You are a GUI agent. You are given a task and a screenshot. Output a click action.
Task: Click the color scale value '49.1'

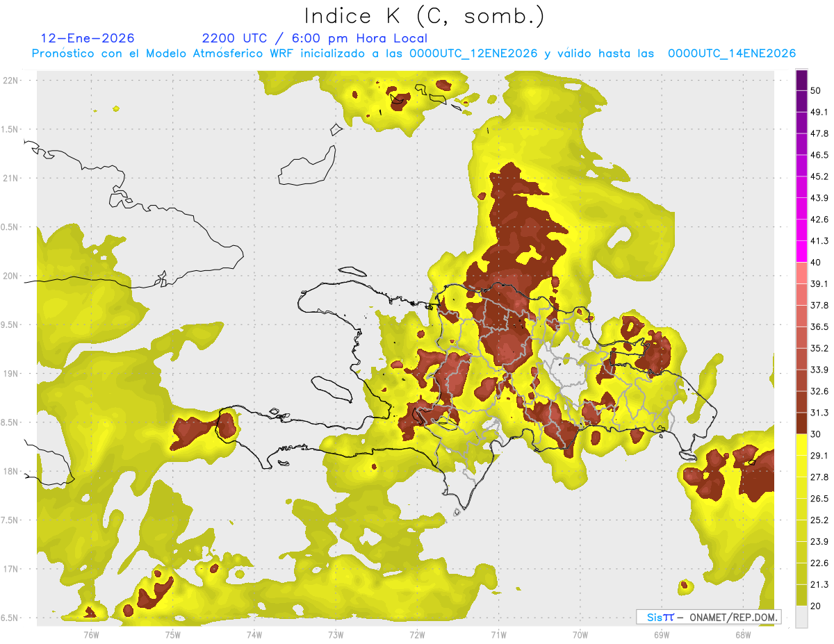coord(819,113)
